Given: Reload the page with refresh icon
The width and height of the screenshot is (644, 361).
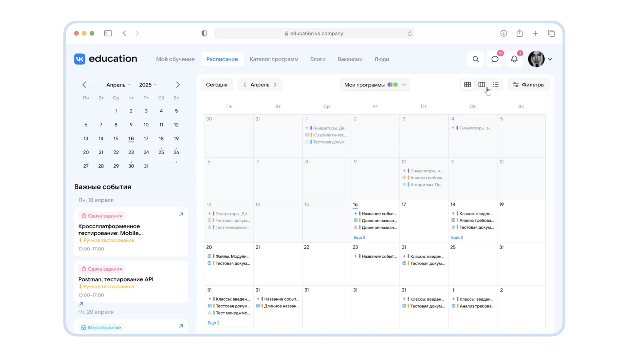Looking at the screenshot, I should (410, 33).
